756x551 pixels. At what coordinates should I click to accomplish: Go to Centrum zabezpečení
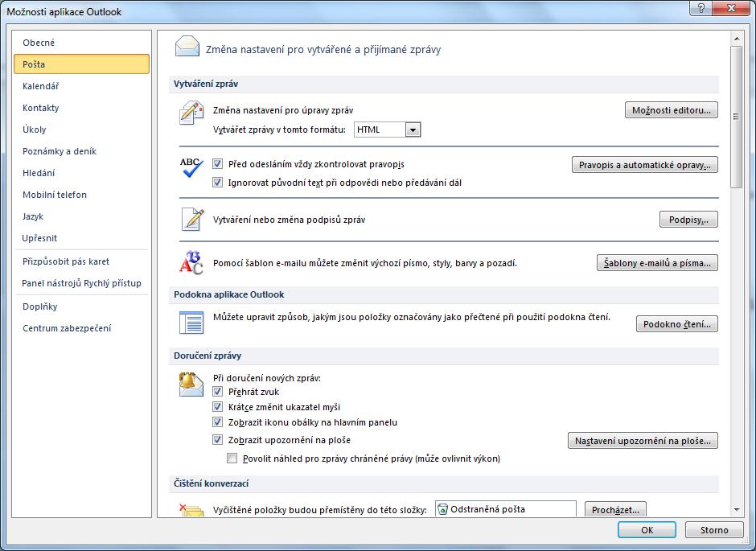[81, 328]
